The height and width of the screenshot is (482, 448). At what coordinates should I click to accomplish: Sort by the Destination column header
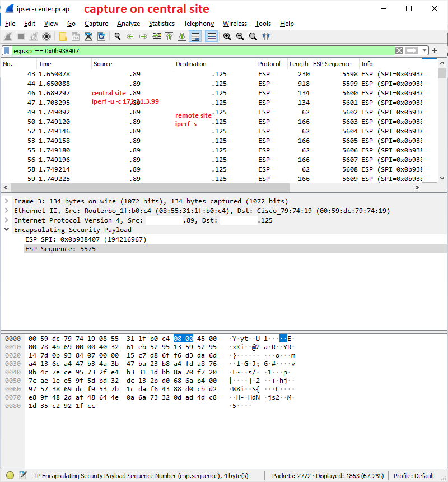(x=214, y=64)
